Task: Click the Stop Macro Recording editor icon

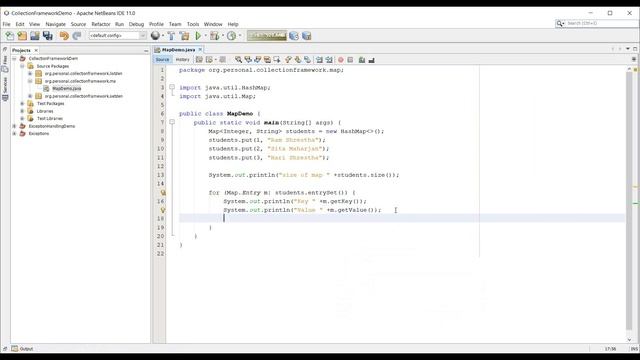Action: coord(350,60)
